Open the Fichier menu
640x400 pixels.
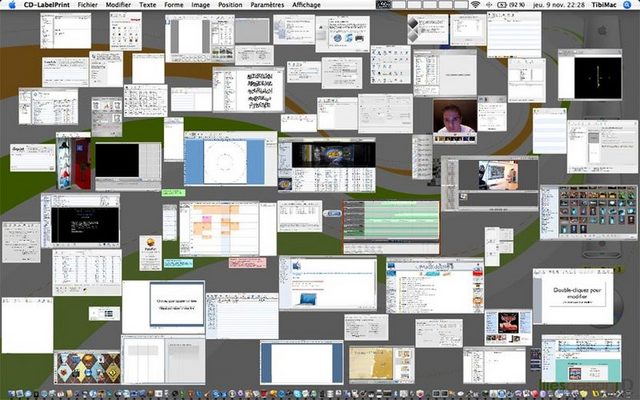click(x=88, y=5)
